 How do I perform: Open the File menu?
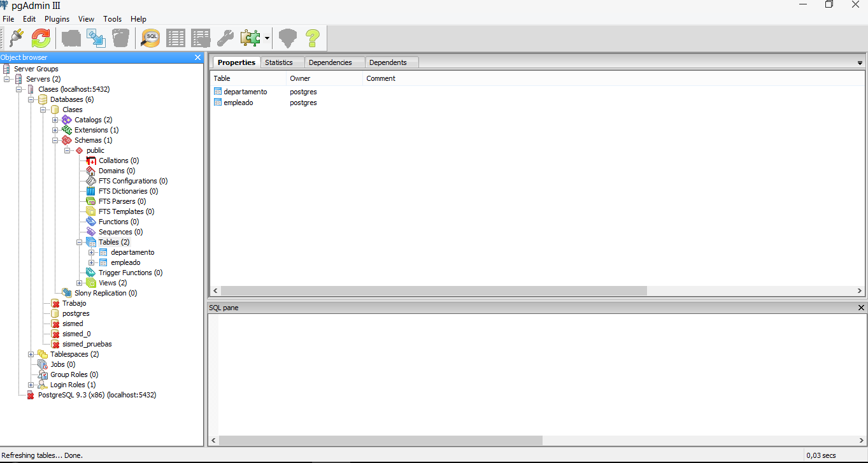[8, 19]
